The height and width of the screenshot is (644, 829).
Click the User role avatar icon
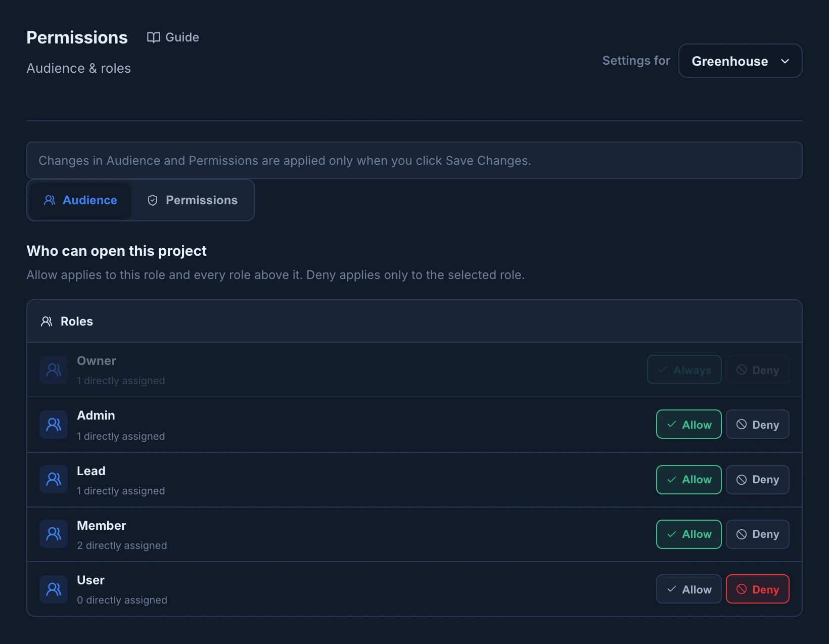pyautogui.click(x=54, y=589)
